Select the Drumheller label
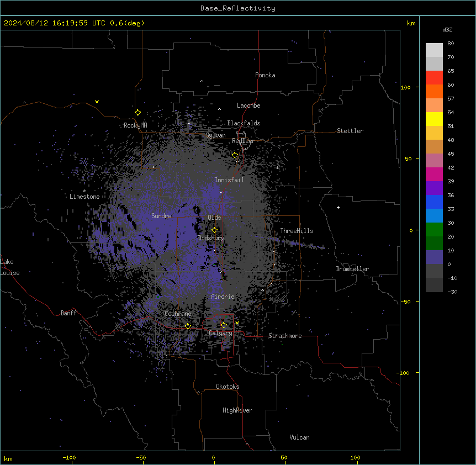This screenshot has height=465, width=476. coord(352,269)
